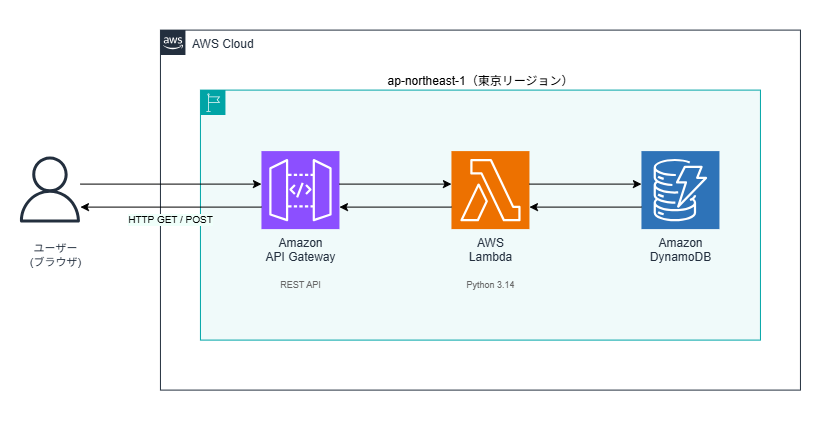Click the AWS logo badge
The image size is (840, 421).
pyautogui.click(x=173, y=42)
